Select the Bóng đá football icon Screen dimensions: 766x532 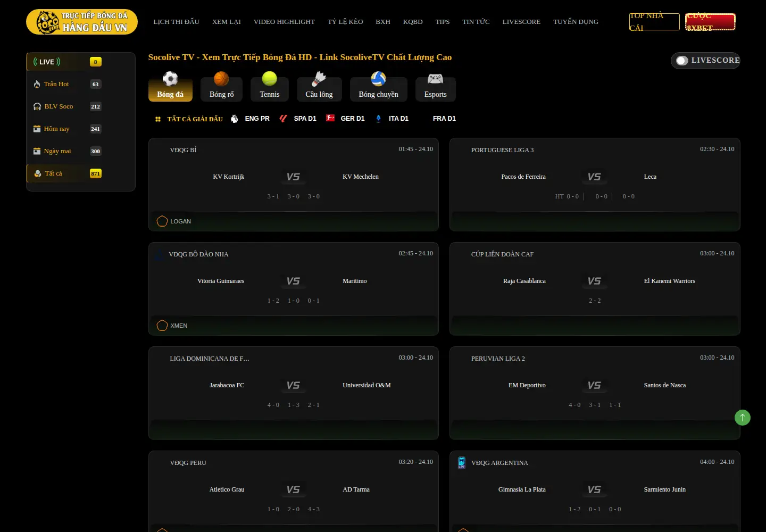(x=170, y=79)
